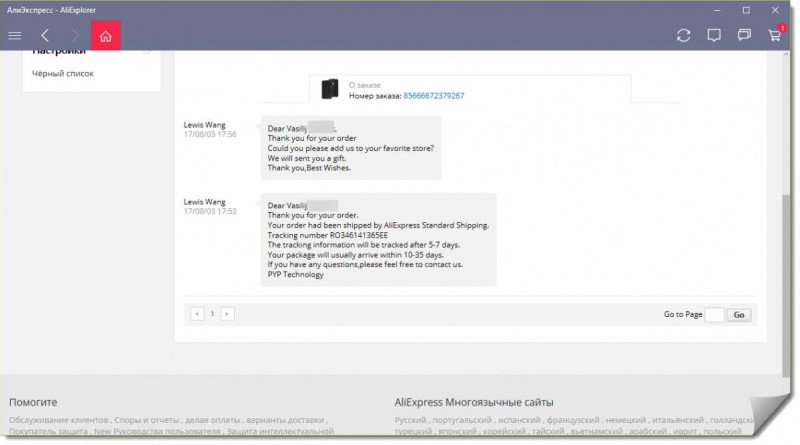Refresh the page with the circular arrows icon
Screen dimensions: 800x445
(684, 35)
